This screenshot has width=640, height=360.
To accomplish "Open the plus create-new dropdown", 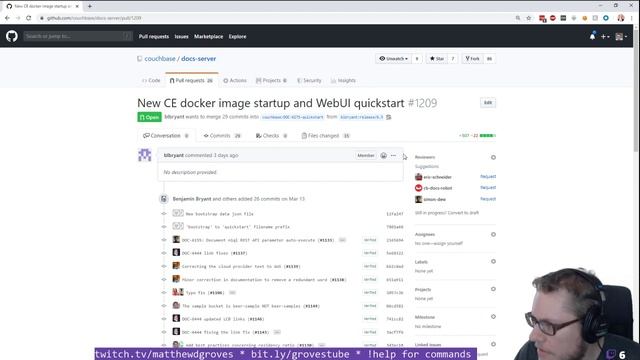I will pos(605,36).
